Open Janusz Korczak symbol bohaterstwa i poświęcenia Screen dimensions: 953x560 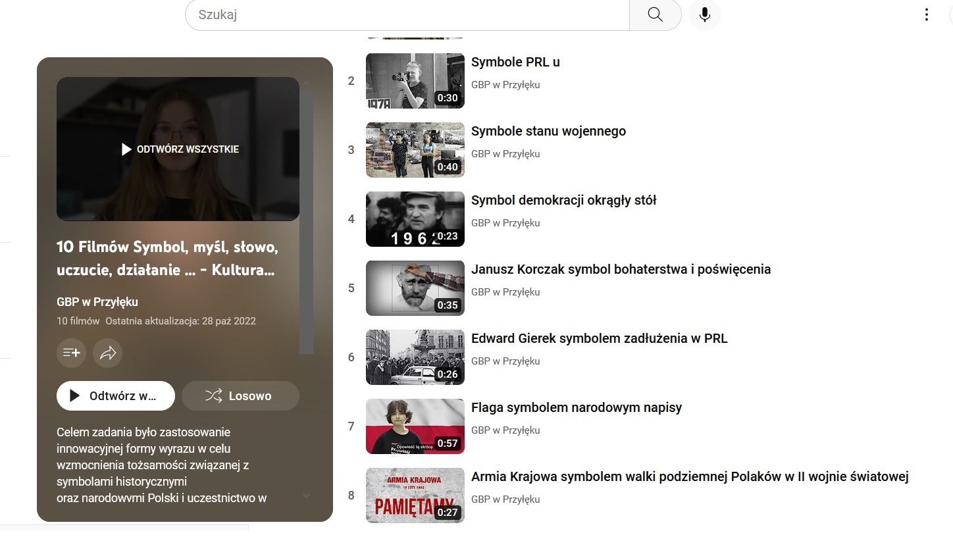coord(621,269)
